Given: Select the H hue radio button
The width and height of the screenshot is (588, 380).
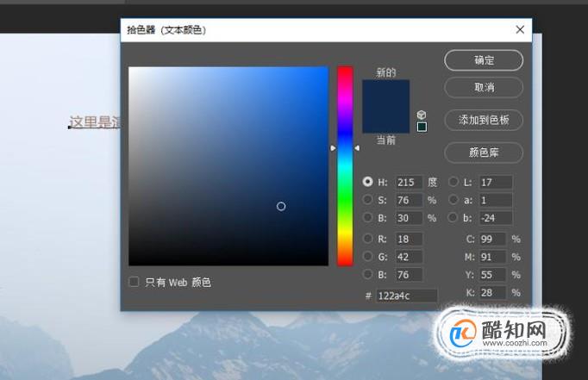Looking at the screenshot, I should click(367, 181).
